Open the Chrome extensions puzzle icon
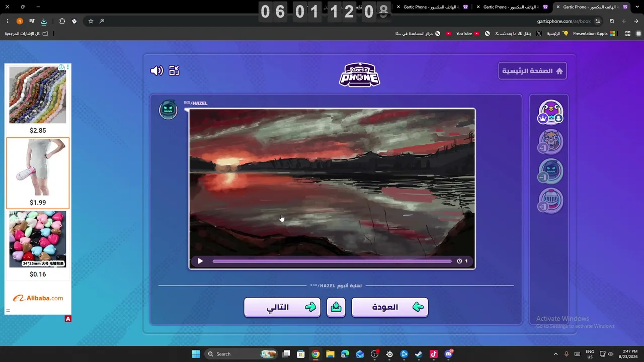Image resolution: width=644 pixels, height=362 pixels. click(x=62, y=21)
